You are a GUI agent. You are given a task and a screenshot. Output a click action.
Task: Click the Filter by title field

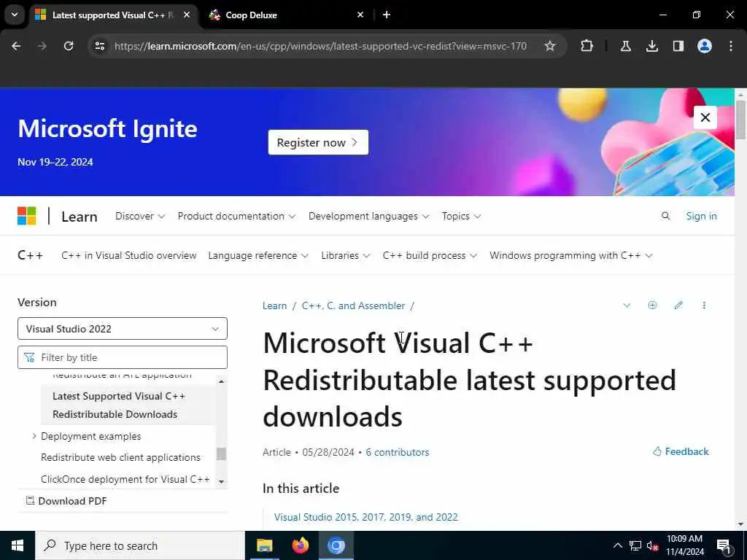pos(123,357)
